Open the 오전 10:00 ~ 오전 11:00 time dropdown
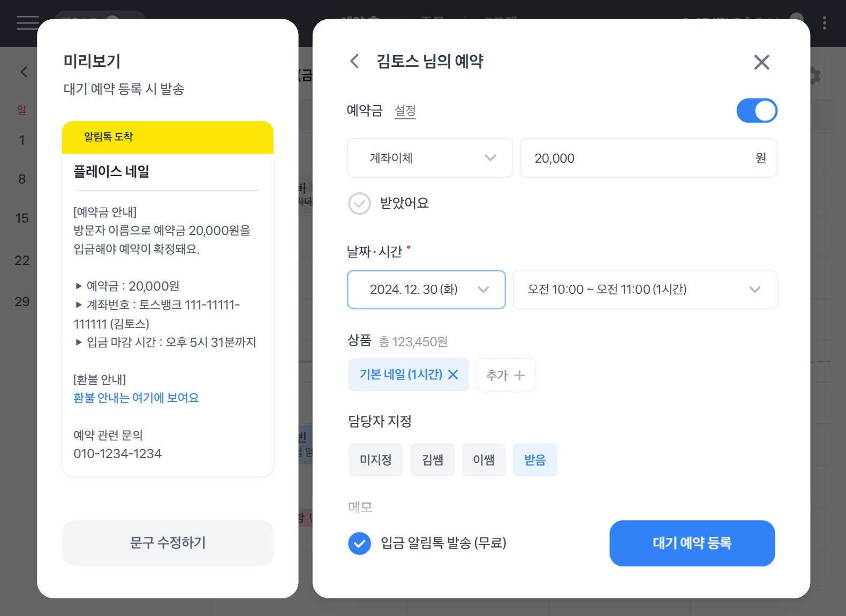The width and height of the screenshot is (846, 616). click(x=645, y=290)
